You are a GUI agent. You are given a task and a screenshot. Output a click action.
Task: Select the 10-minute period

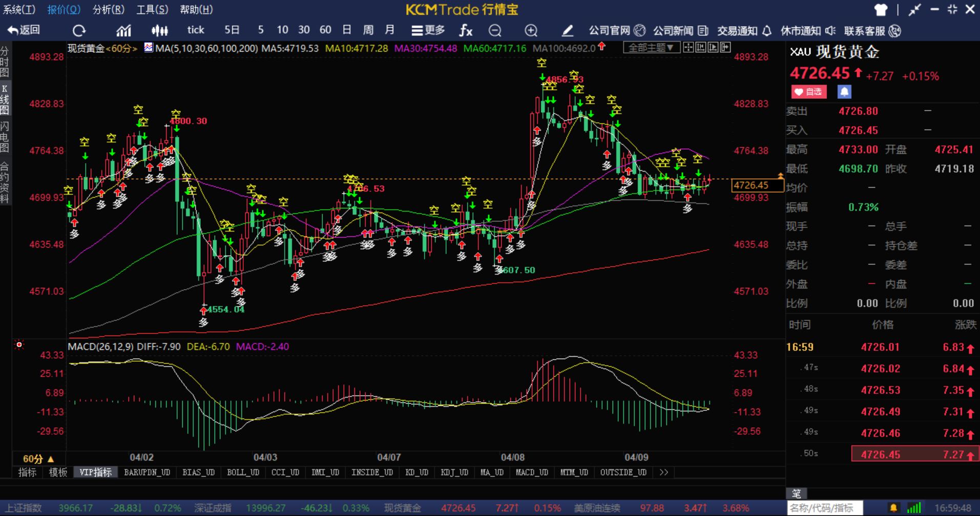coord(282,30)
